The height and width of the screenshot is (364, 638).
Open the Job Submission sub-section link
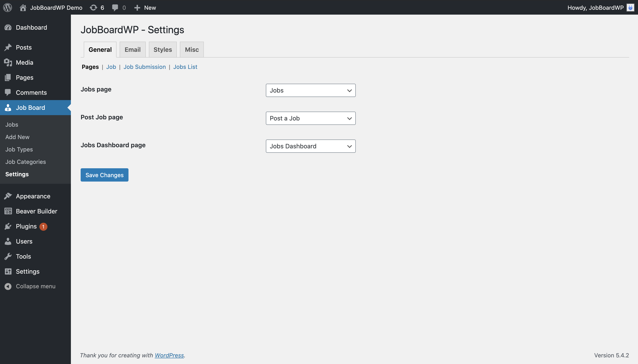(145, 67)
